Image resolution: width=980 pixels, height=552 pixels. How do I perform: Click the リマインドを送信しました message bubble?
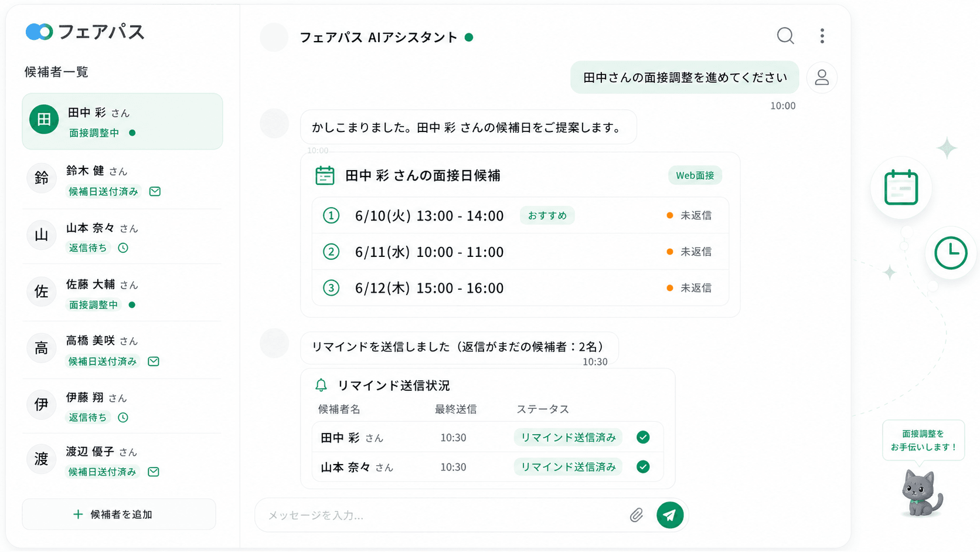(x=460, y=348)
